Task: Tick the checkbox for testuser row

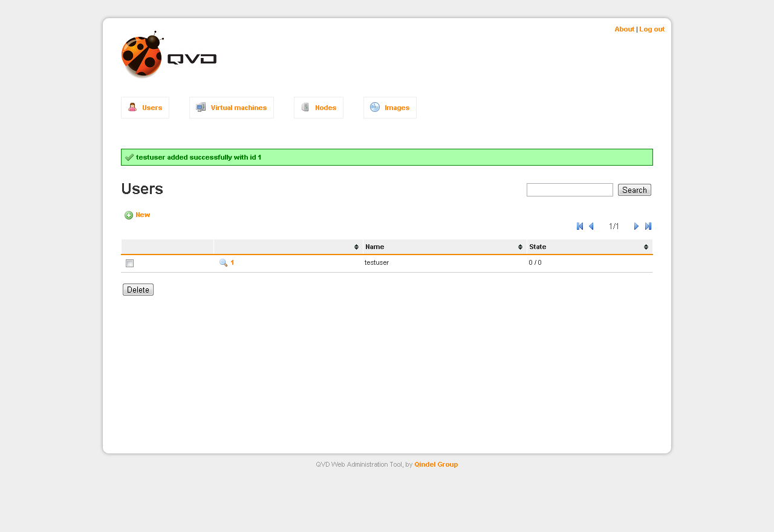Action: pyautogui.click(x=129, y=264)
